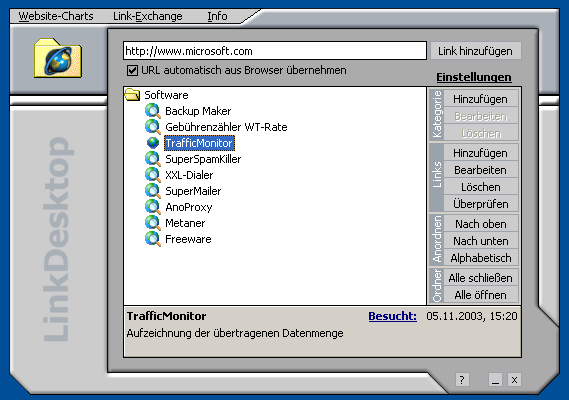Click the magnifier icon beside Backup Maker
The image size is (569, 400).
point(153,111)
